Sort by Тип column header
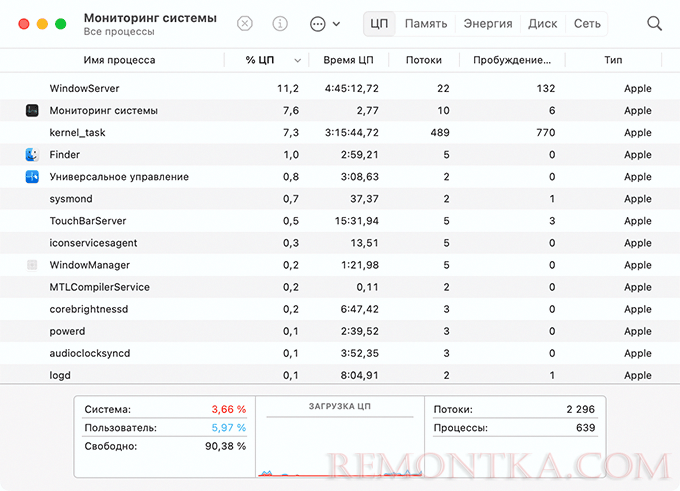Image resolution: width=680 pixels, height=491 pixels. coord(613,60)
